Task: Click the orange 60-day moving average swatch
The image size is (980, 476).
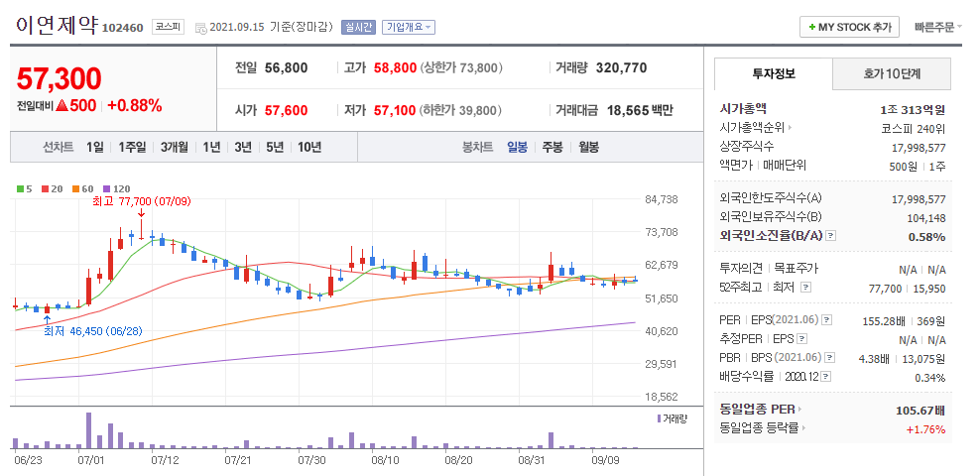Action: coord(75,188)
